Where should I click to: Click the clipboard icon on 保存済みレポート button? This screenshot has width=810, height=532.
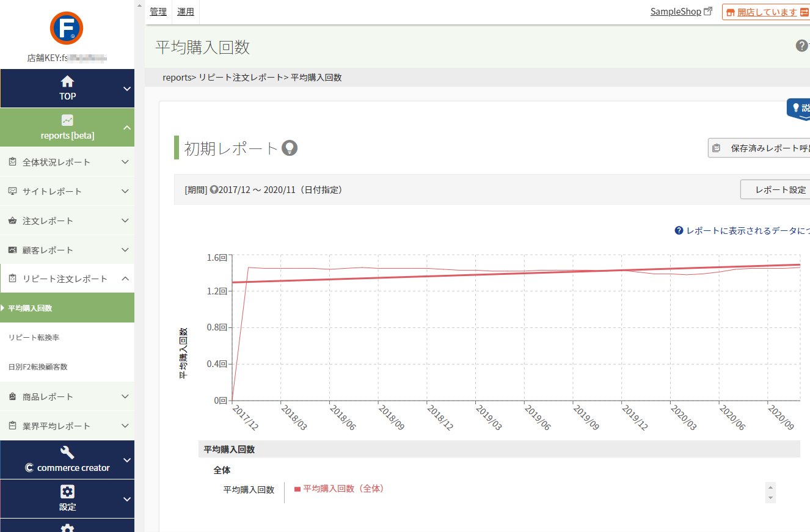point(717,148)
